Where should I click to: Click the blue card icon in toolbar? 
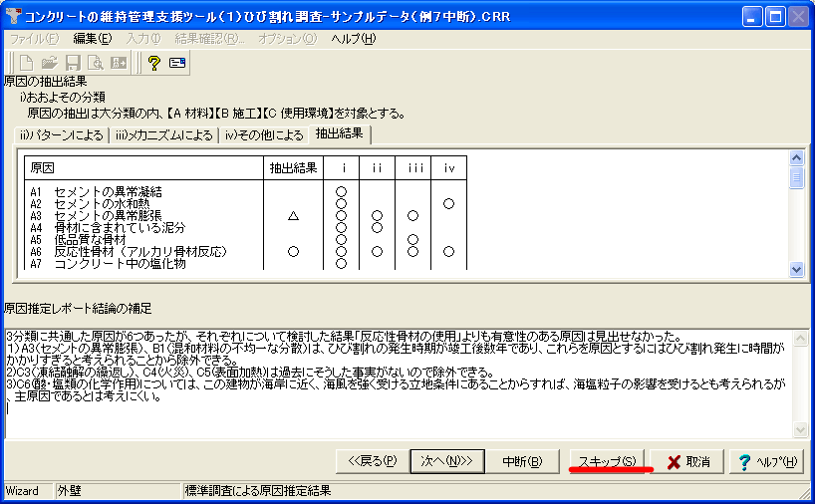[177, 63]
